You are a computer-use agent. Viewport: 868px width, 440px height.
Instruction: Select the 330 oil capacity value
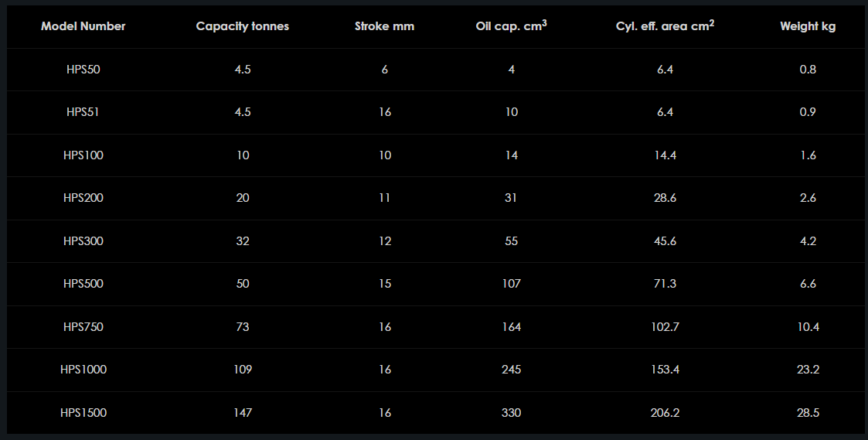(511, 413)
